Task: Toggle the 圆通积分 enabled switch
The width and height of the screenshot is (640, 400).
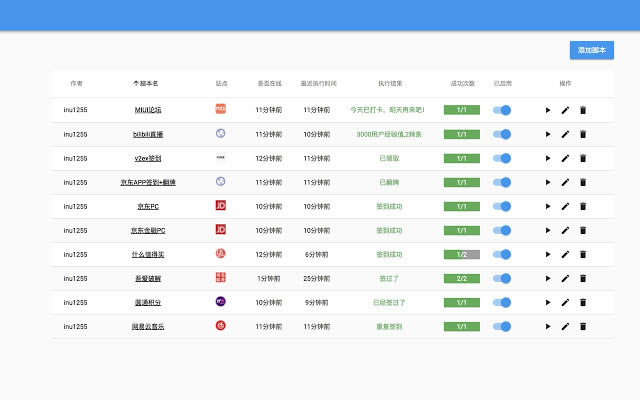Action: pyautogui.click(x=502, y=303)
